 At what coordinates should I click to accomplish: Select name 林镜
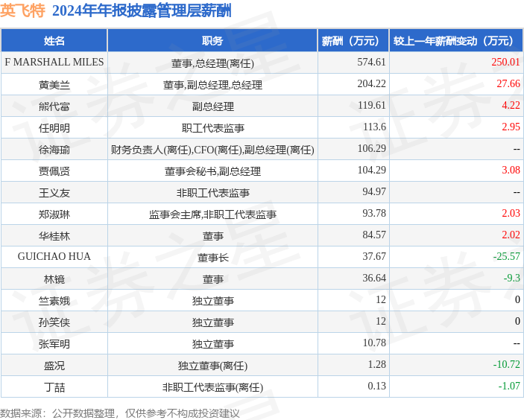coord(54,279)
